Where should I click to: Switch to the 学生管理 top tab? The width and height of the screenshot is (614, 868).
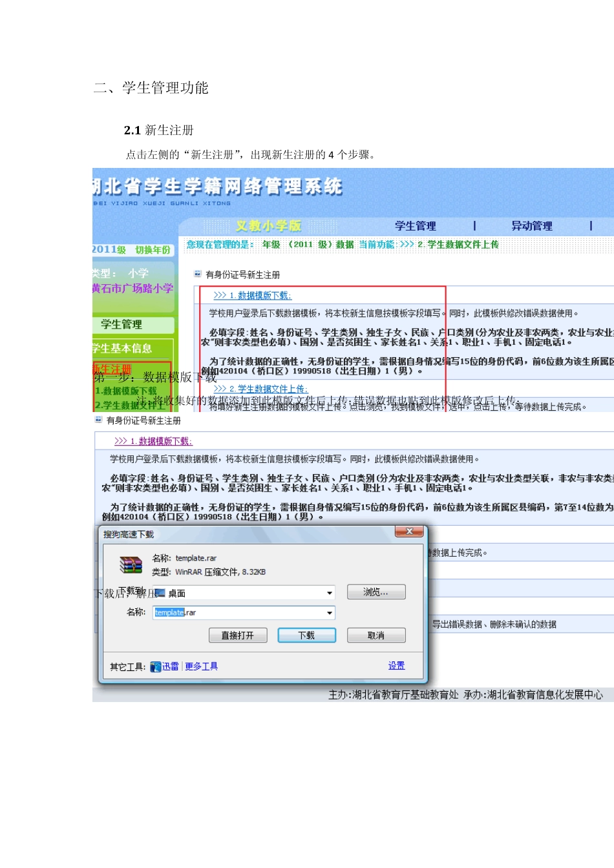click(x=416, y=226)
